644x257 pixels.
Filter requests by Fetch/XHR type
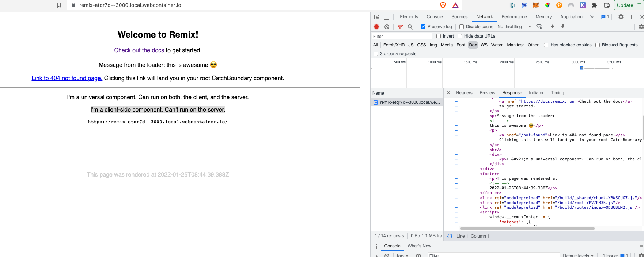click(x=394, y=45)
